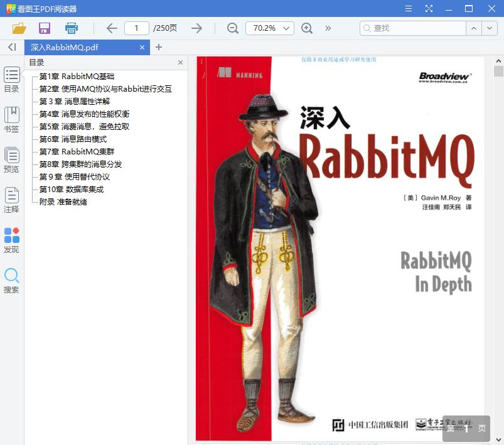The width and height of the screenshot is (504, 445).
Task: Click the vertical scrollbar thumb
Action: 498,71
